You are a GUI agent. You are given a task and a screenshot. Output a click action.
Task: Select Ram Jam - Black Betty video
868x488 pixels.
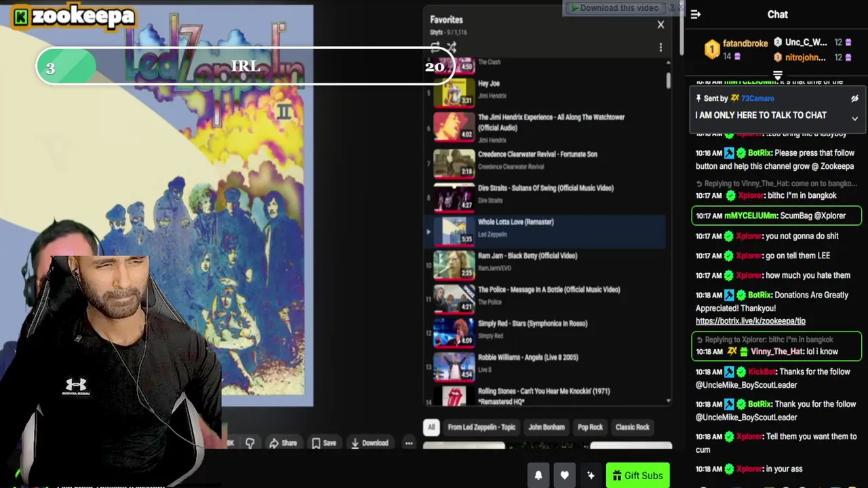tap(546, 264)
